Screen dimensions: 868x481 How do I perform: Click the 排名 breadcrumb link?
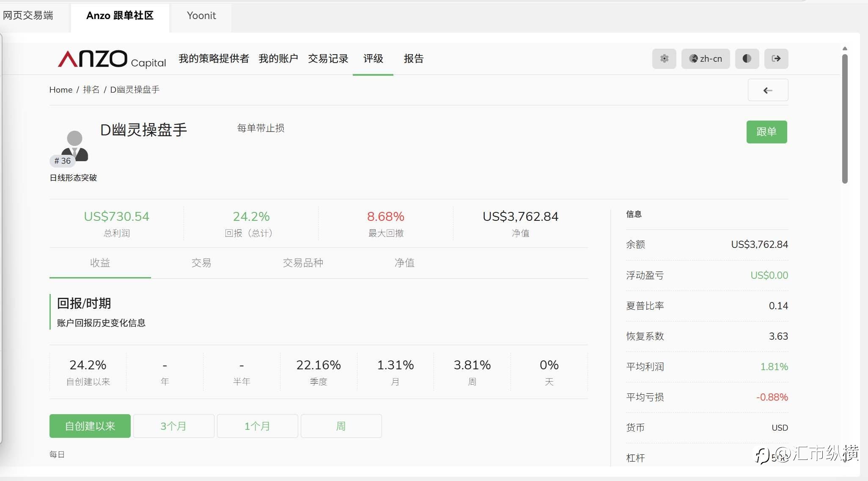point(91,90)
